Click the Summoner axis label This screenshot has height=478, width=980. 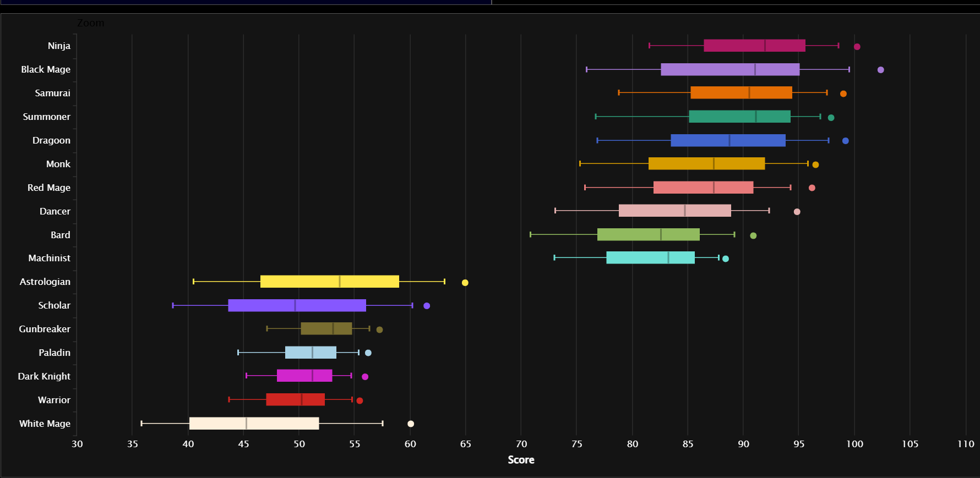(46, 117)
